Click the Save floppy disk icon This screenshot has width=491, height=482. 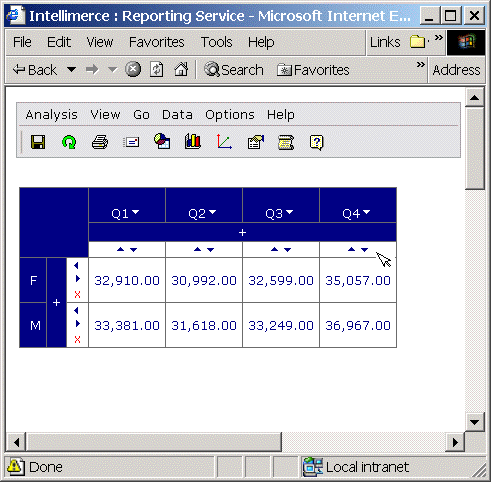(x=38, y=142)
